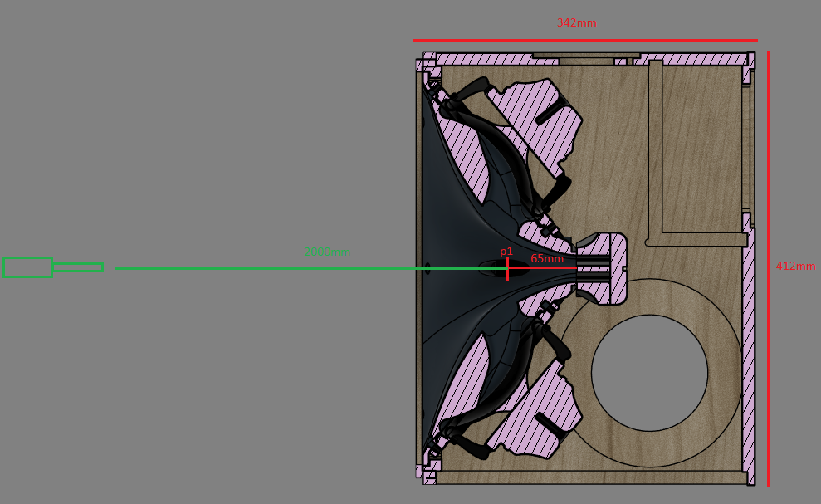Screen dimensions: 821x504
Task: Click the green "2000mm" distance label
Action: click(327, 252)
